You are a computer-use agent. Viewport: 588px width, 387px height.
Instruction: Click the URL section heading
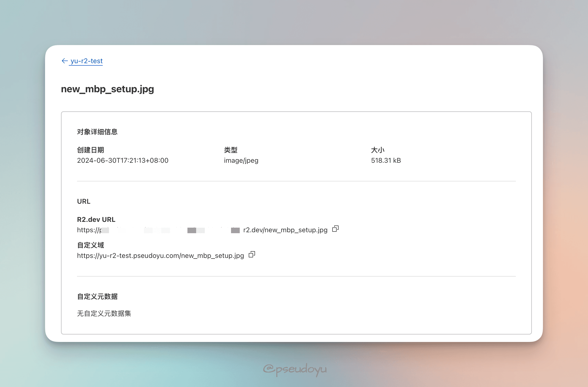click(84, 201)
